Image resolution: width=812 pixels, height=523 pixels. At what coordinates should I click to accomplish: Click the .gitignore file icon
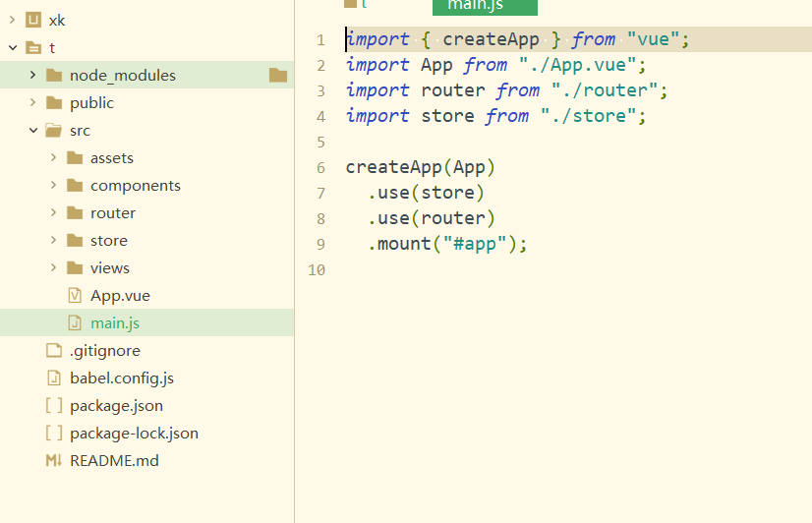(x=54, y=350)
